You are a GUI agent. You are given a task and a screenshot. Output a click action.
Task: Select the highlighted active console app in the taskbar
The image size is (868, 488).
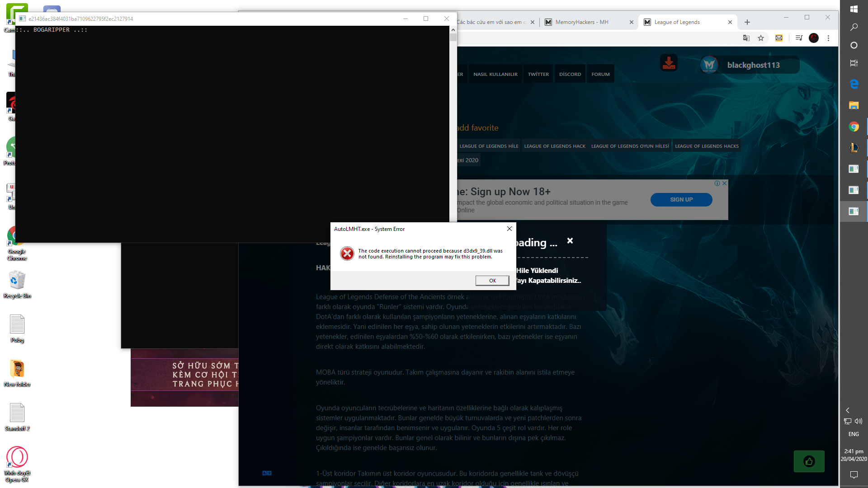(854, 211)
